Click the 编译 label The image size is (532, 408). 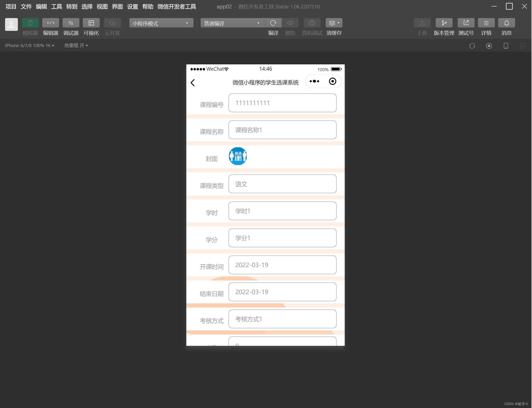[x=273, y=33]
